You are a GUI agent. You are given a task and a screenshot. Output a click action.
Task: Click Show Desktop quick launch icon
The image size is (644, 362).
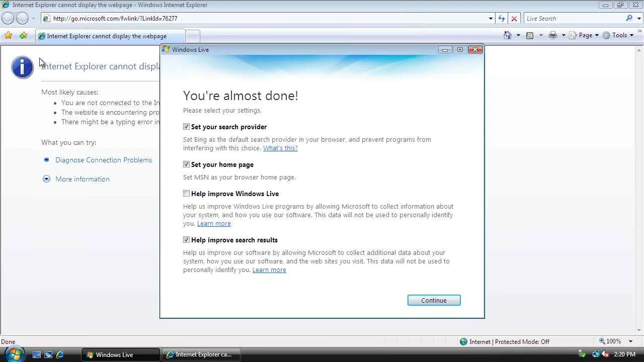(x=36, y=354)
